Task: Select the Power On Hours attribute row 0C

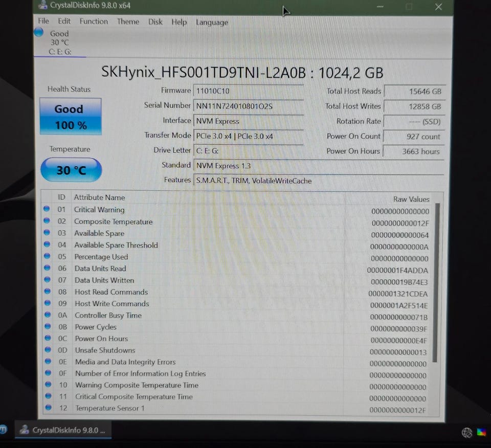Action: pyautogui.click(x=237, y=339)
